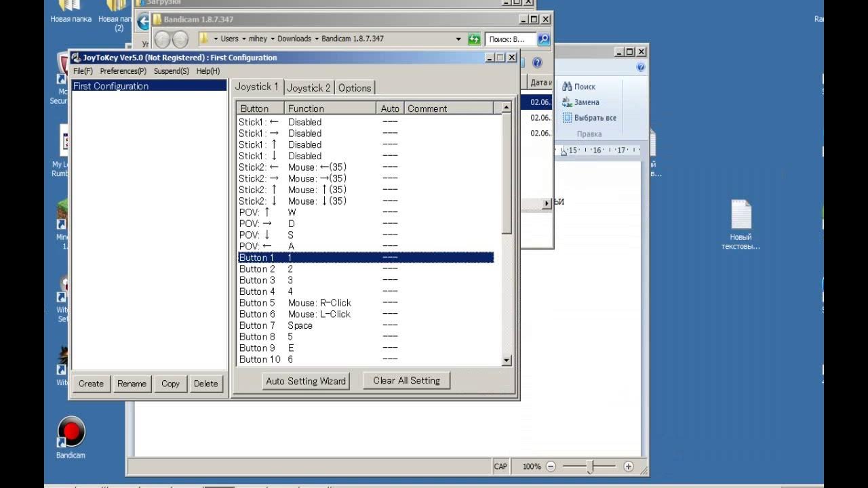Click Auto Setting Wizard button
Image resolution: width=868 pixels, height=488 pixels.
tap(306, 381)
